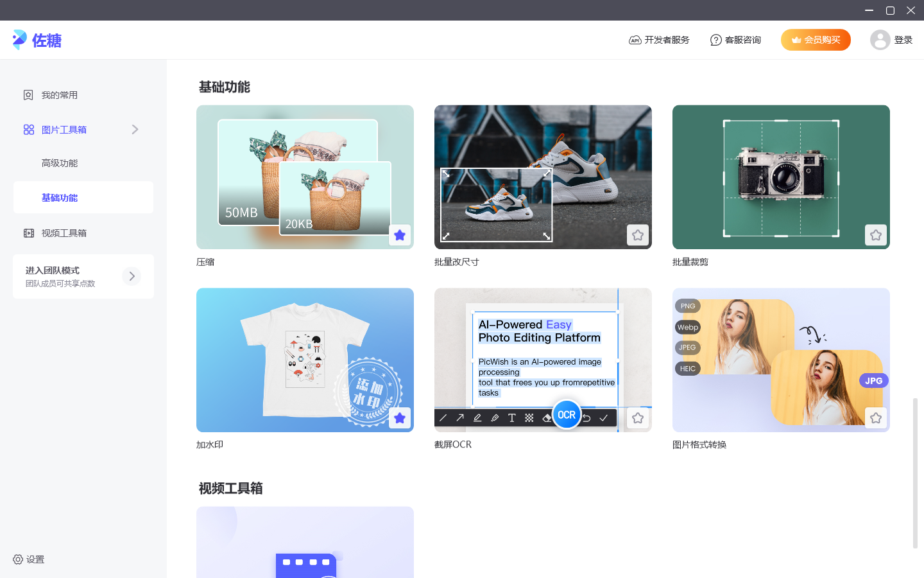Viewport: 924px width, 578px height.
Task: Open 进入团队模式 arrow button
Action: point(132,276)
